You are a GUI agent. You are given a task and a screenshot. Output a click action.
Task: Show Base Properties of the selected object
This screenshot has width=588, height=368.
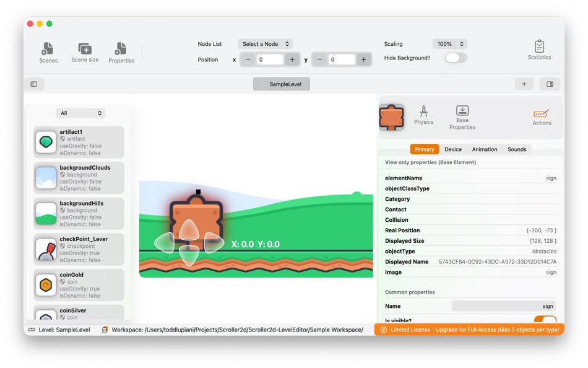click(462, 117)
